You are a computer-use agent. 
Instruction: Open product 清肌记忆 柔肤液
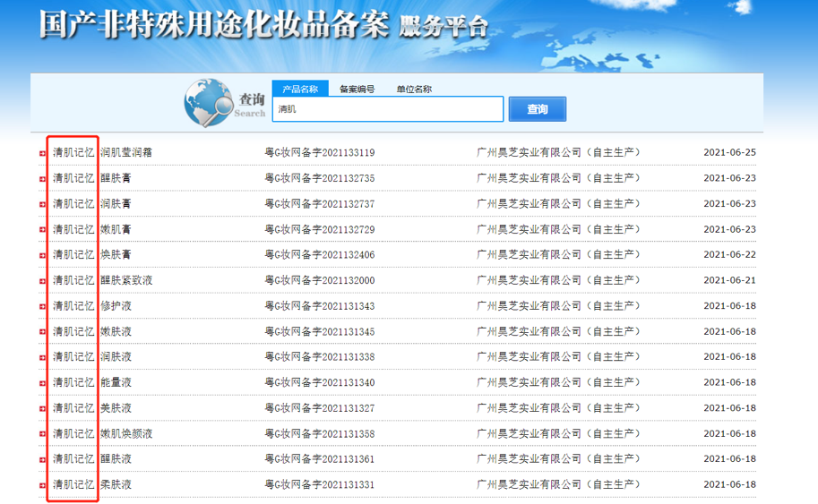tap(91, 484)
